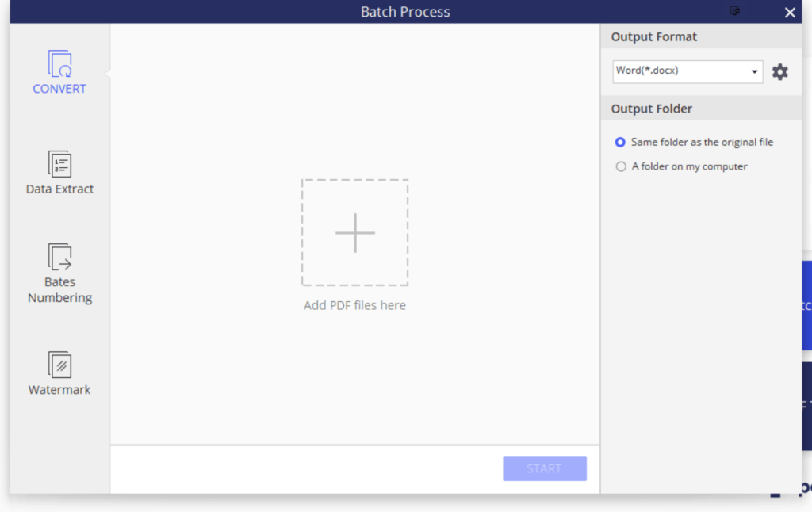Select the Watermark icon
This screenshot has width=812, height=512.
click(x=59, y=365)
